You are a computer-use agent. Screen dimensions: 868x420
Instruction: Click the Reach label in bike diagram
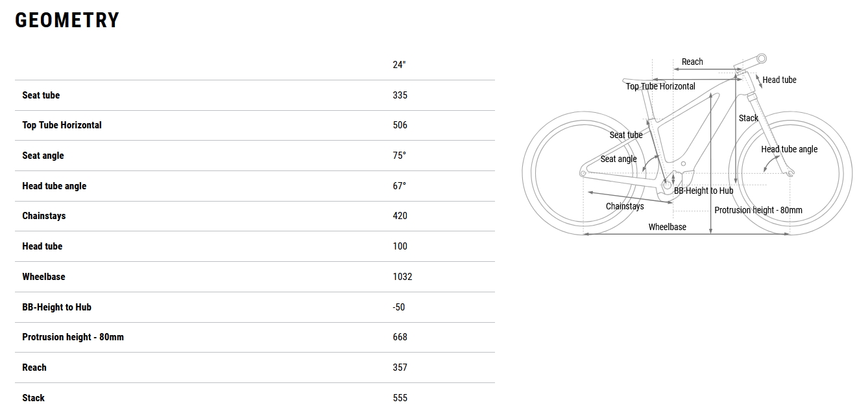coord(692,62)
